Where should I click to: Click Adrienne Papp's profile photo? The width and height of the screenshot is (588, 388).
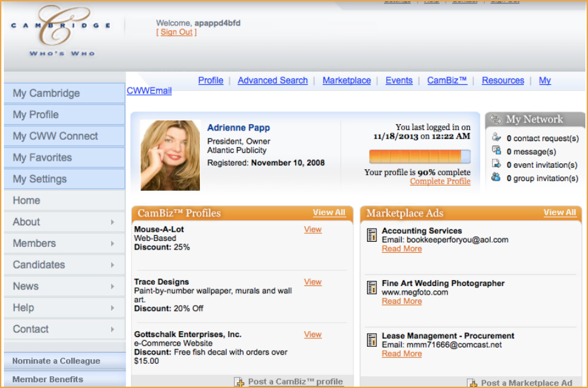(x=171, y=155)
